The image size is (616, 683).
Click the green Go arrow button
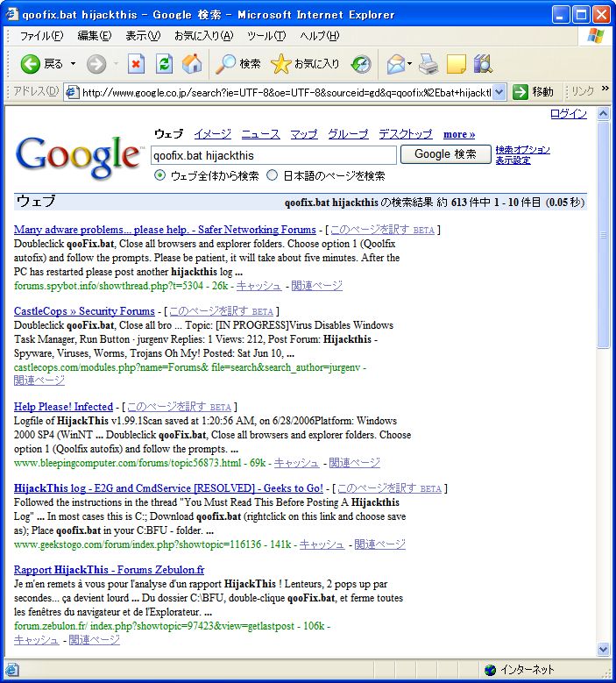[x=520, y=92]
